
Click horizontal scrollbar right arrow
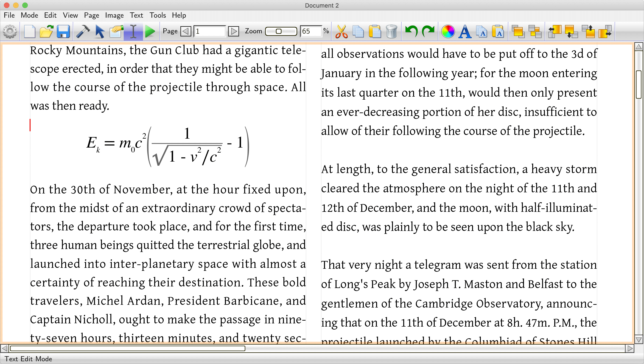[630, 348]
